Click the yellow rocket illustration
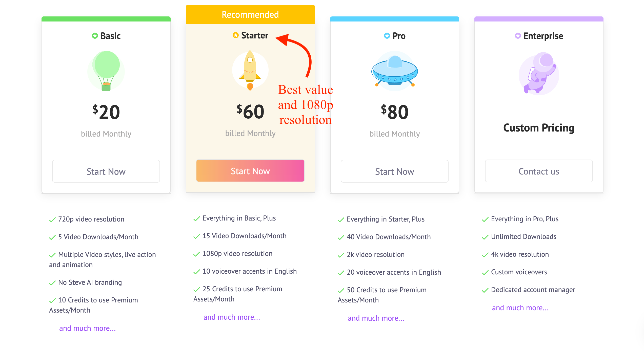 pyautogui.click(x=250, y=71)
